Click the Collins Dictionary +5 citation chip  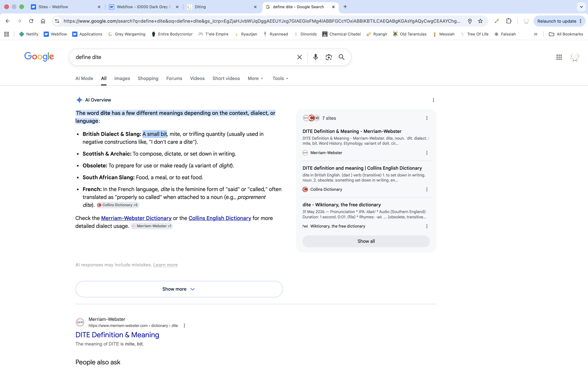(x=118, y=205)
